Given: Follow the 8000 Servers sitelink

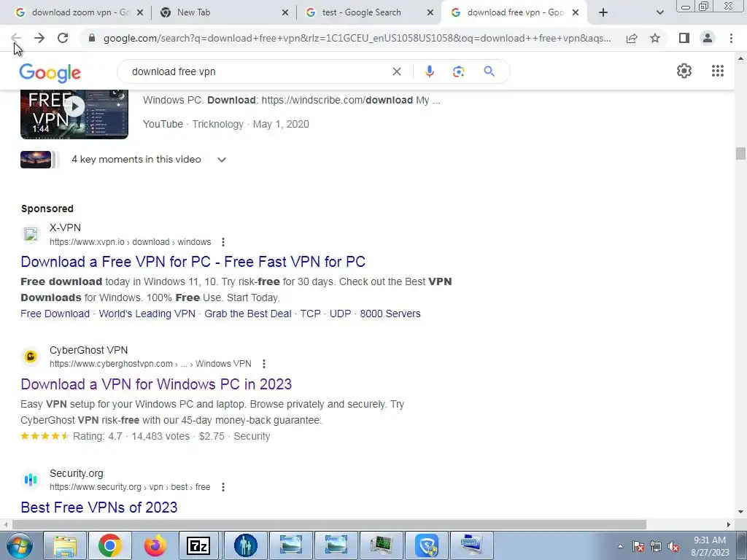Looking at the screenshot, I should point(390,314).
